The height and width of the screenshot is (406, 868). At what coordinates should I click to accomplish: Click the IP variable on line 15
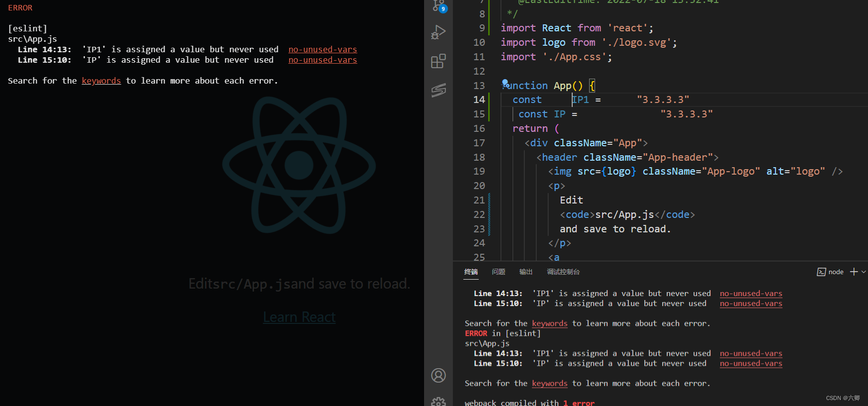(x=559, y=114)
